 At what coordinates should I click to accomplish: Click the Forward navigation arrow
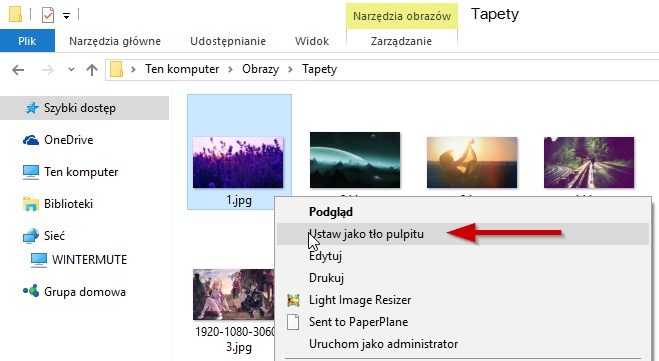pyautogui.click(x=48, y=69)
